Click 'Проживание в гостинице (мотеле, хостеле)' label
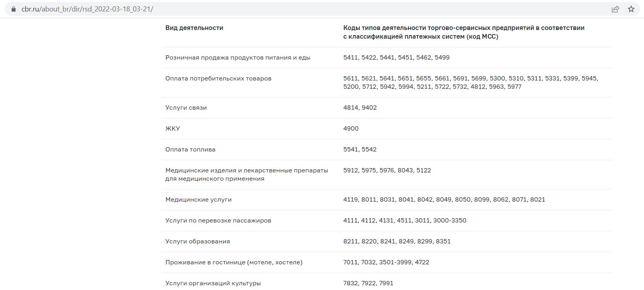The image size is (644, 290). (234, 262)
